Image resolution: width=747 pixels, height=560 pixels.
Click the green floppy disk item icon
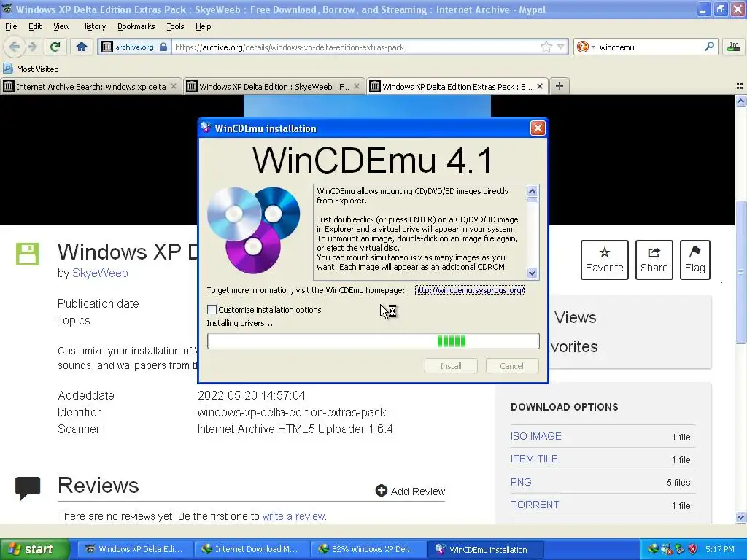[x=27, y=254]
